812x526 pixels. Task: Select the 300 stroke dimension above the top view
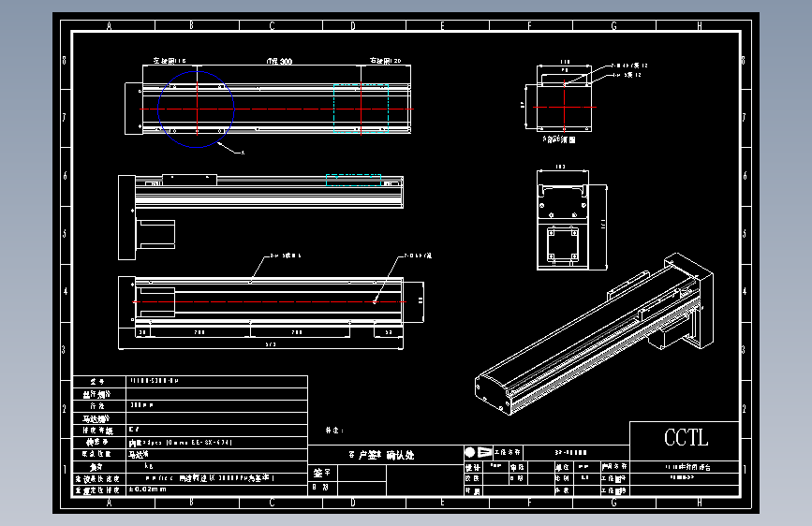pyautogui.click(x=279, y=62)
